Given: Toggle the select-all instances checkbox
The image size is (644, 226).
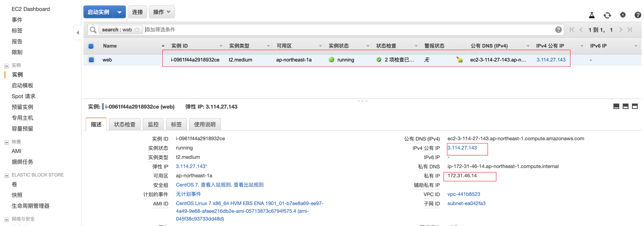Looking at the screenshot, I should tap(91, 46).
